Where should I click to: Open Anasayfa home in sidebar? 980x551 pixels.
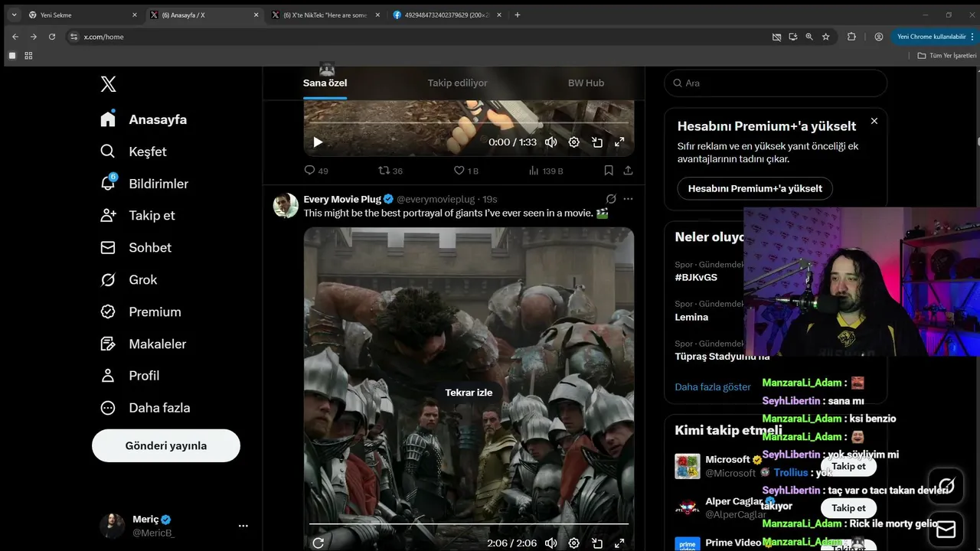point(144,119)
